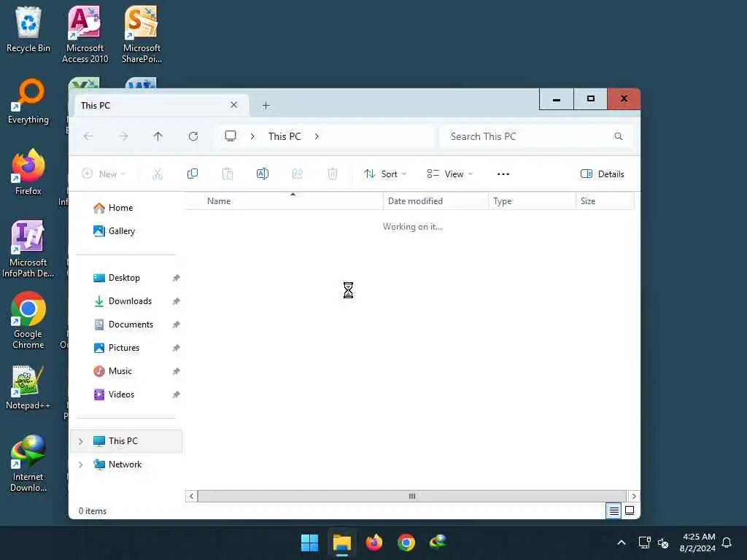Click the horizontal scrollbar thumb
Viewport: 747px width, 560px height.
point(412,496)
